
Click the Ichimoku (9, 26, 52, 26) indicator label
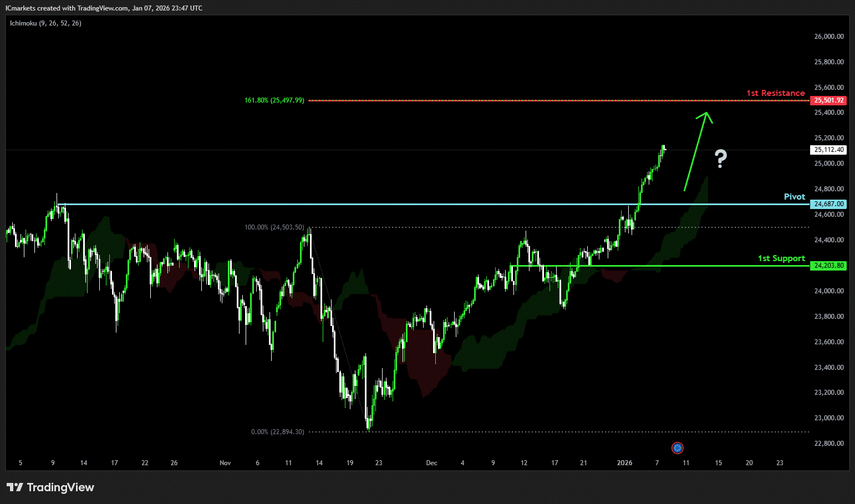point(45,23)
